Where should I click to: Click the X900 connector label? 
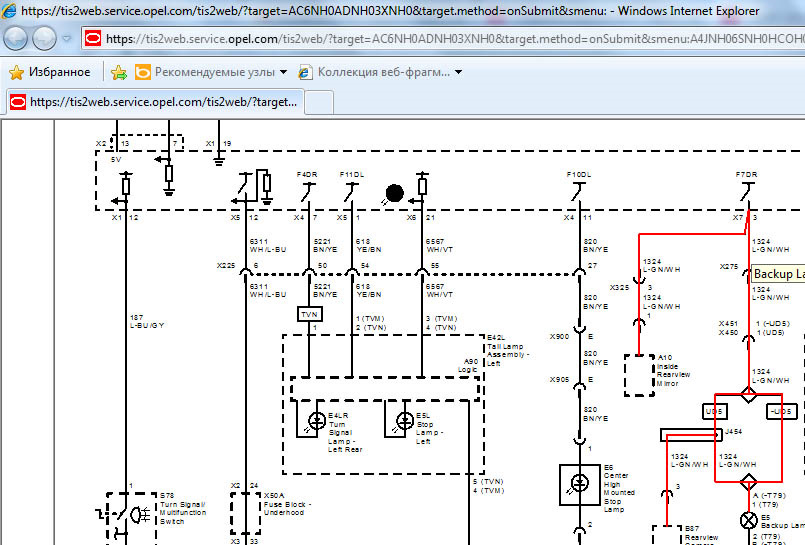[x=559, y=337]
